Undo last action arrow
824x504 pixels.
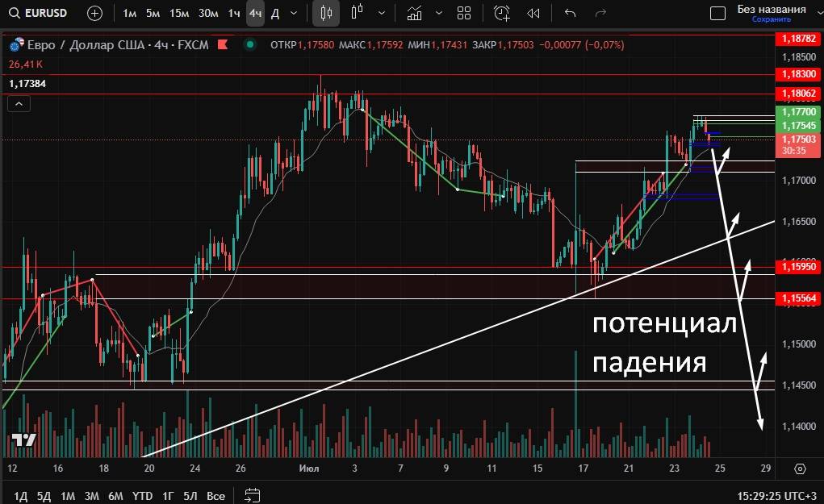(570, 13)
